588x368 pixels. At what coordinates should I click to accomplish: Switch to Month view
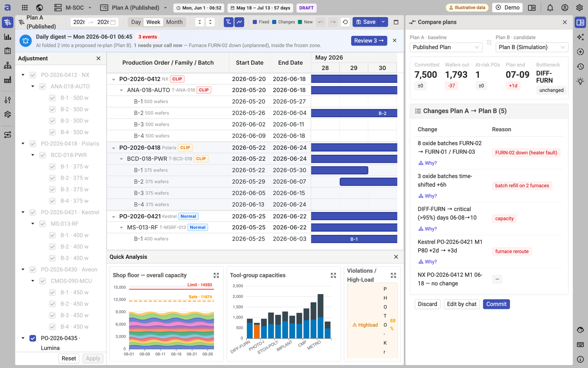click(174, 22)
